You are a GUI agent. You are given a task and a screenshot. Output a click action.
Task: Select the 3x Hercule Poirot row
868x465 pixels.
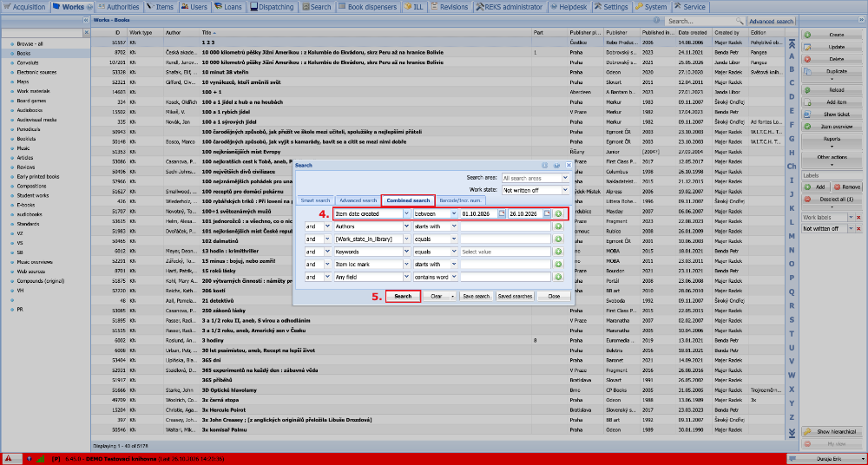(437, 410)
